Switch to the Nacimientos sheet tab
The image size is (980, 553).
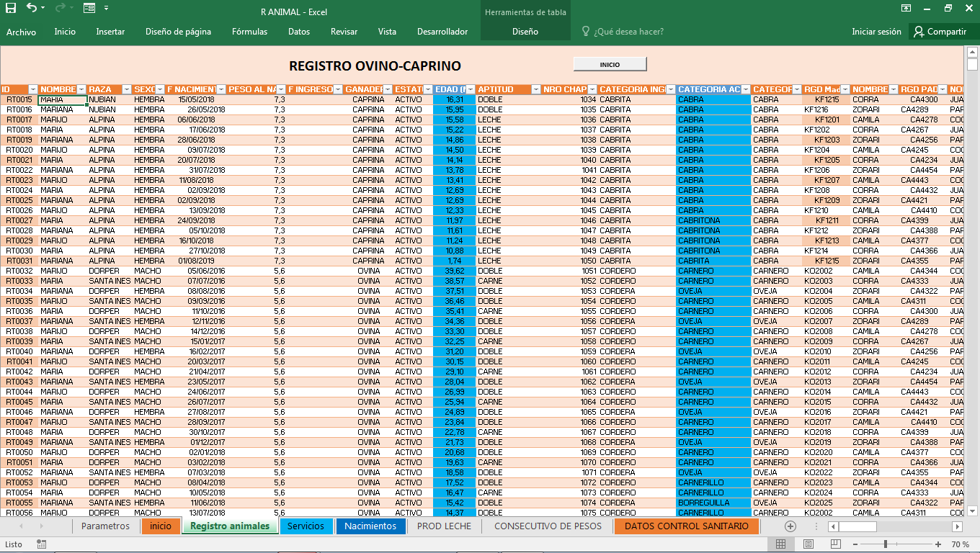coord(370,526)
